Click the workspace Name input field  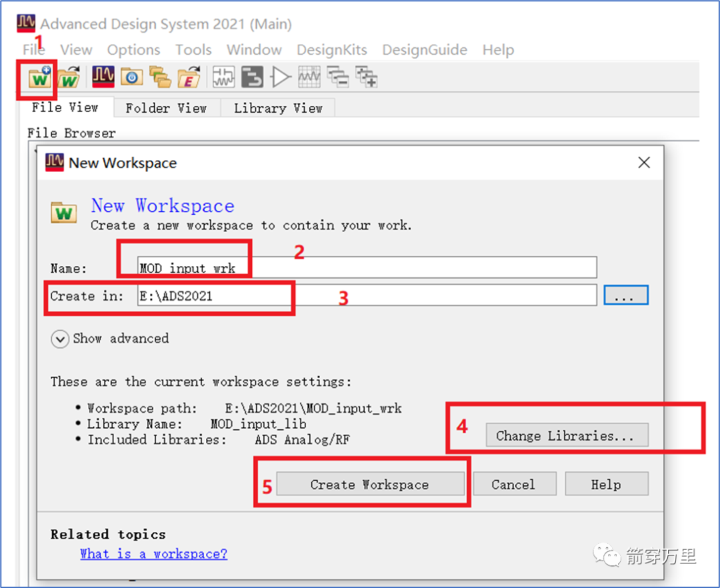pyautogui.click(x=367, y=267)
